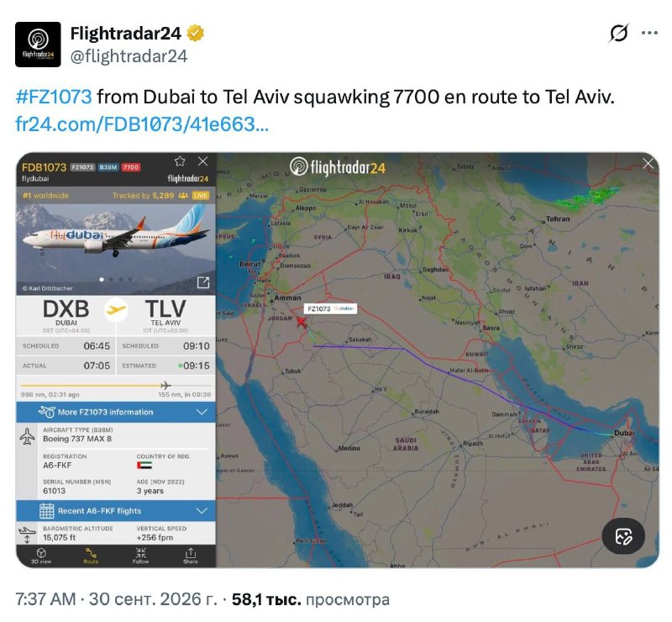Open the fr24.com/FDB1073 link

142,124
